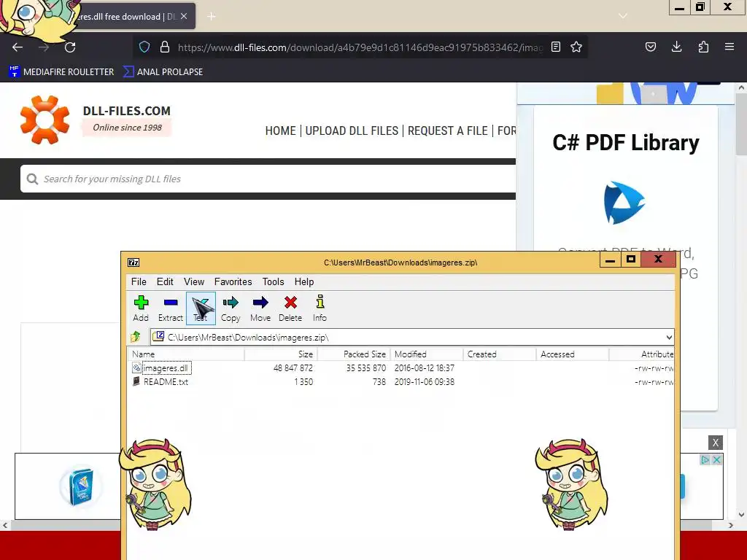
Task: Click the Firefox tracking protection shield icon
Action: [x=144, y=47]
